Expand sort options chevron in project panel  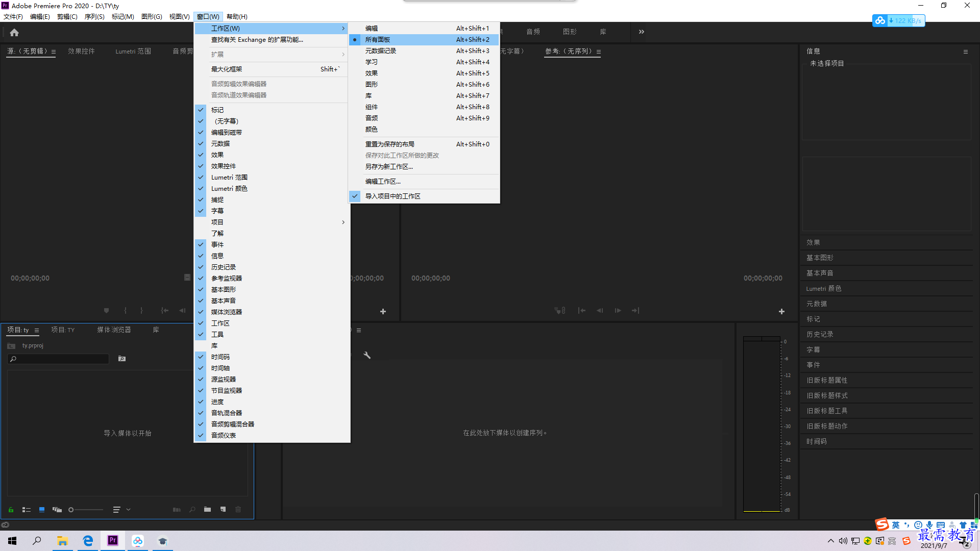point(129,510)
